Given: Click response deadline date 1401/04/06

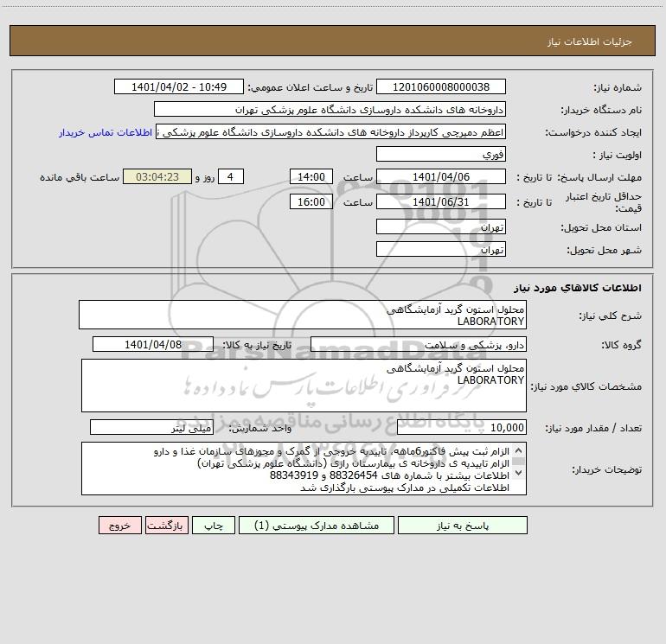Looking at the screenshot, I should coord(441,176).
